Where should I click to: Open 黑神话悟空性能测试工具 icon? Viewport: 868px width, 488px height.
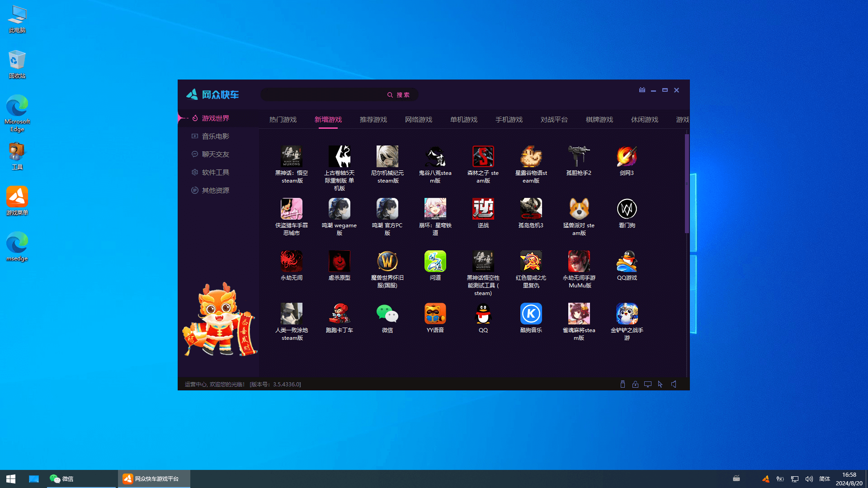click(x=483, y=261)
